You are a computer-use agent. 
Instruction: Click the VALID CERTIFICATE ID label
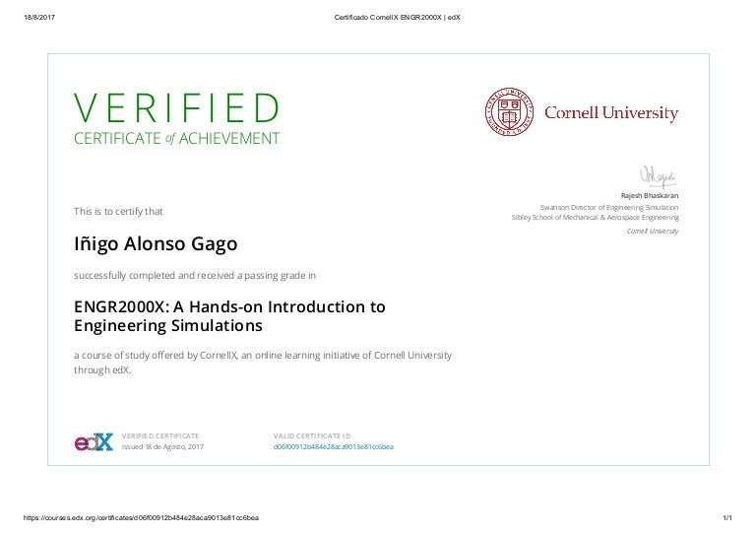pos(312,435)
